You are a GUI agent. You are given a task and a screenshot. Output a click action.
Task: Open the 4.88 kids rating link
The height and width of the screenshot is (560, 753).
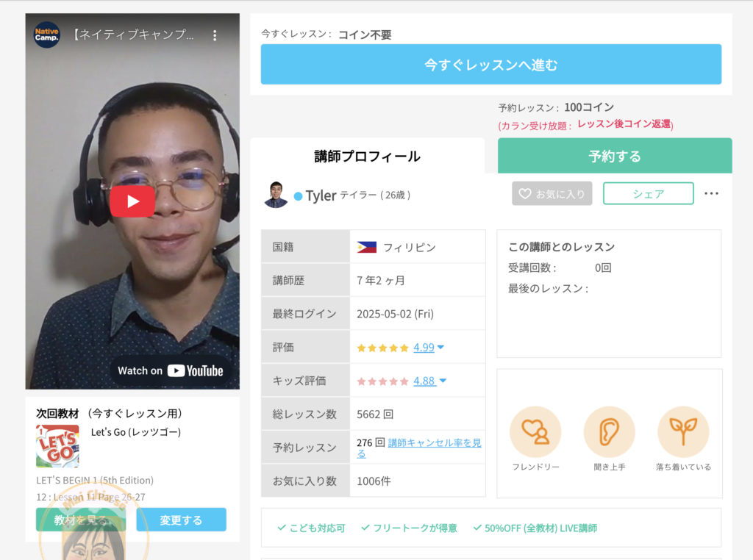[x=424, y=381]
